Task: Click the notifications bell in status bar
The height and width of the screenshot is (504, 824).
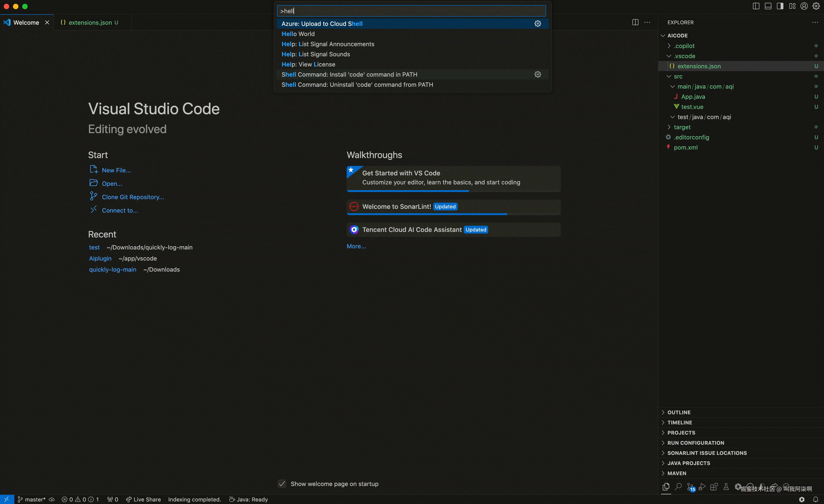Action: click(816, 499)
